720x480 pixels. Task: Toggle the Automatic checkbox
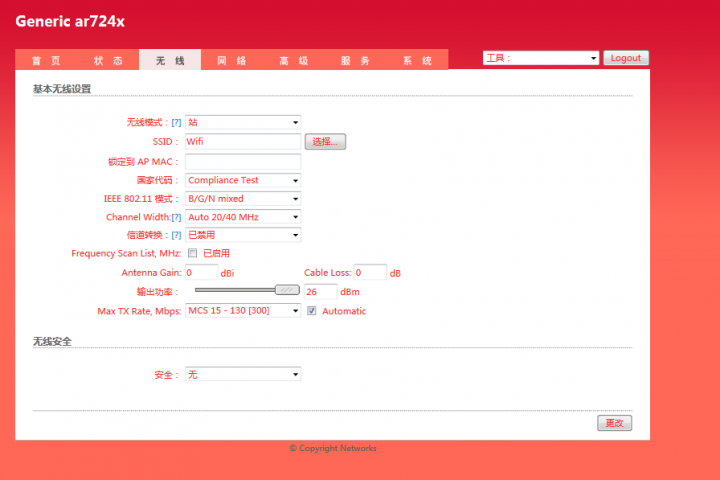point(312,311)
